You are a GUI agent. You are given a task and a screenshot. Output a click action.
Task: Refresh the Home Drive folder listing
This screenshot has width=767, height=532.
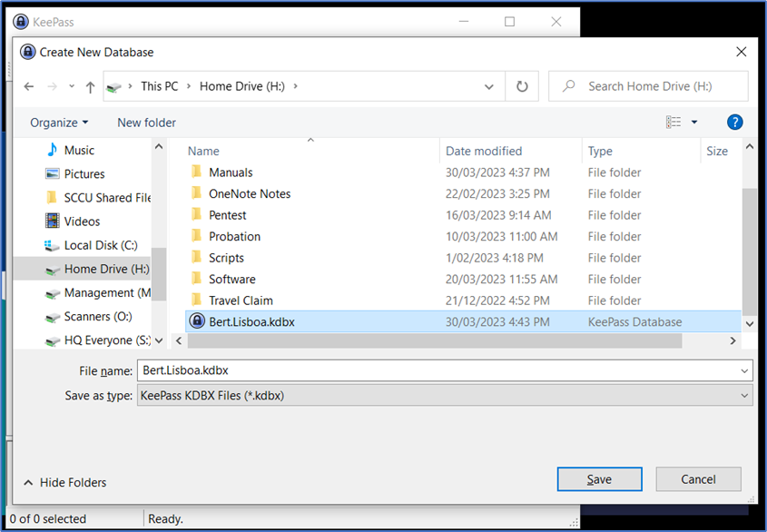[x=522, y=86]
